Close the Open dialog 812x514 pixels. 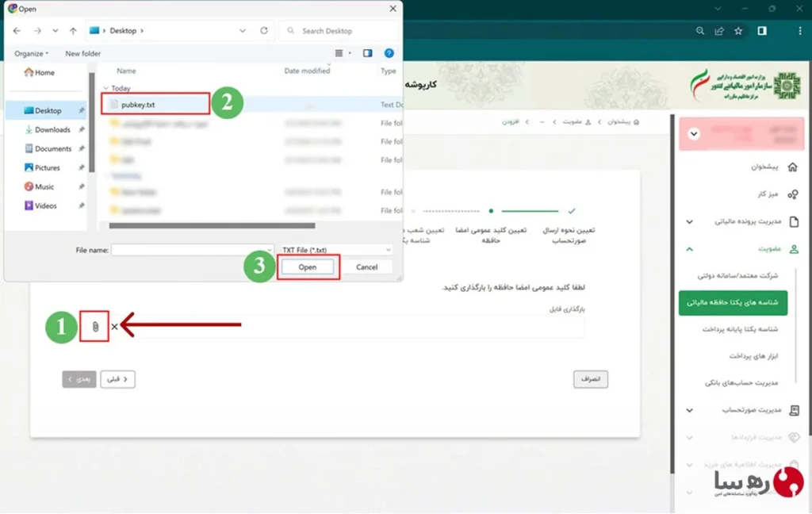[x=393, y=8]
